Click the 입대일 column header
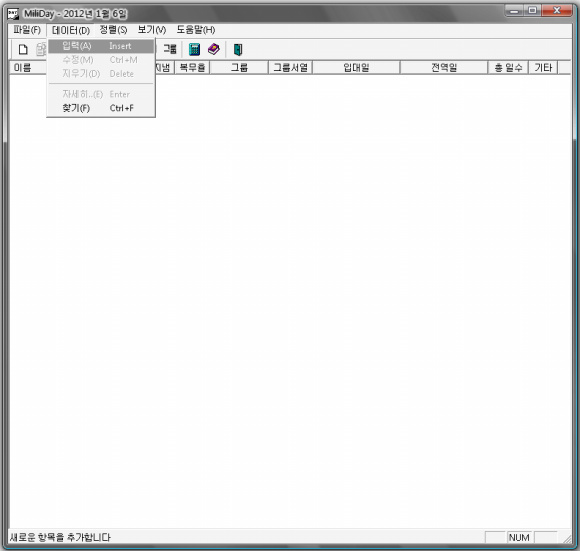 pyautogui.click(x=356, y=68)
